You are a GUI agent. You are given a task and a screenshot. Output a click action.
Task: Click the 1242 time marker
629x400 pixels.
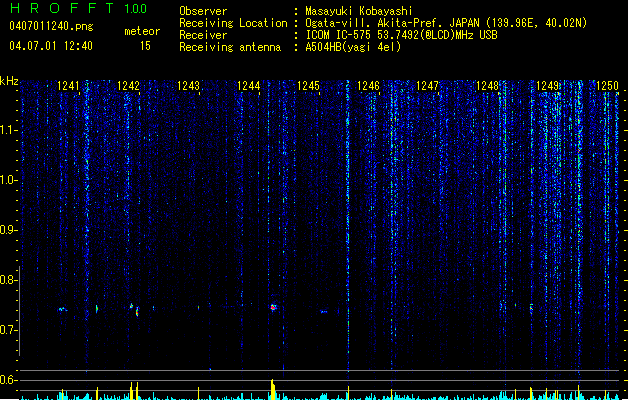(128, 86)
